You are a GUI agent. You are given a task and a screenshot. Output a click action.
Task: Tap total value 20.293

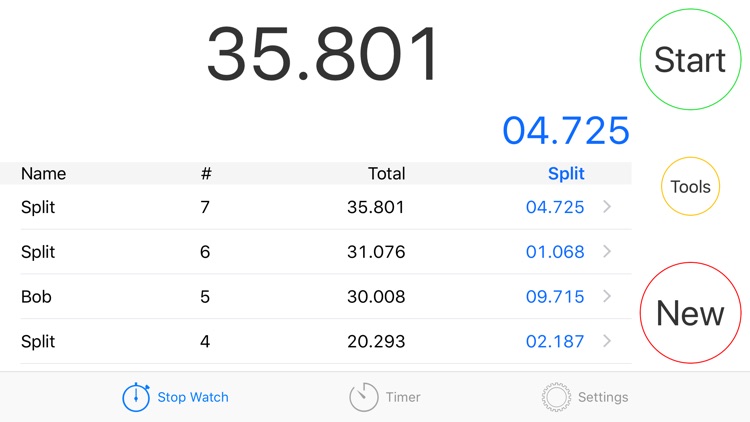pos(376,341)
